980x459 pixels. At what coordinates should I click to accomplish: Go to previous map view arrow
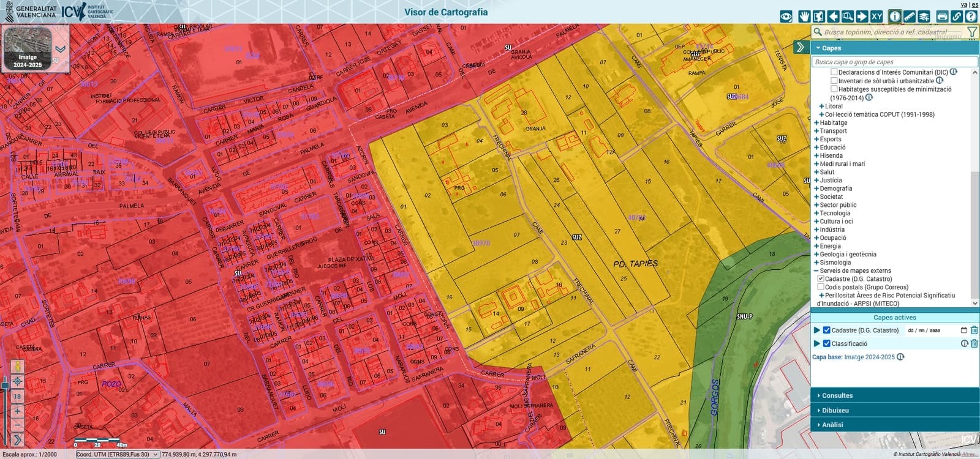coord(833,17)
